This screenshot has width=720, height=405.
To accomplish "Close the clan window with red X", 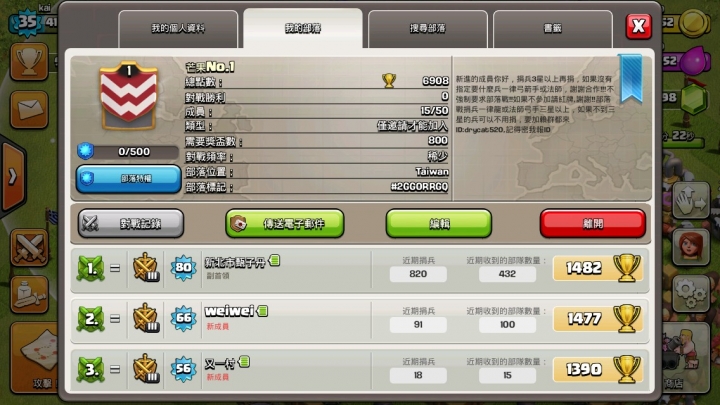I will pyautogui.click(x=638, y=26).
